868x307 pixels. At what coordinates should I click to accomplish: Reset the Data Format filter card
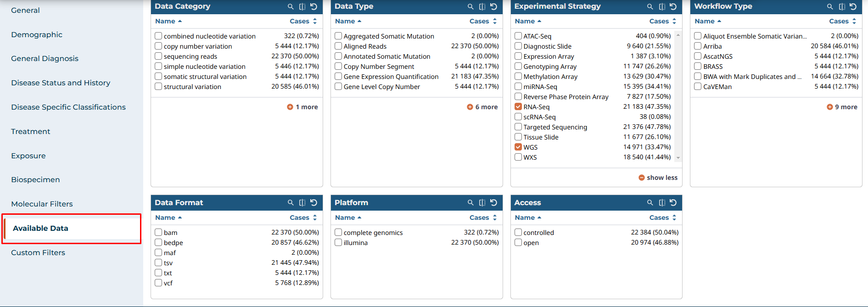(x=314, y=202)
